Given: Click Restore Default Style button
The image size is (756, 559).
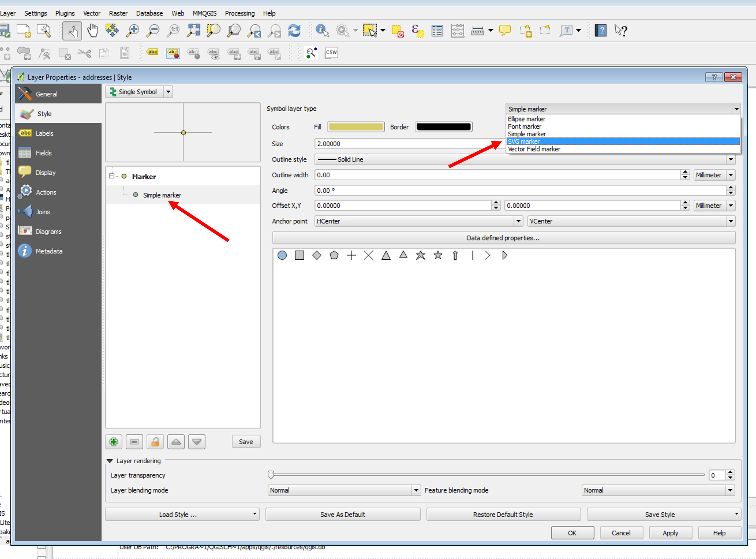Looking at the screenshot, I should pos(503,514).
